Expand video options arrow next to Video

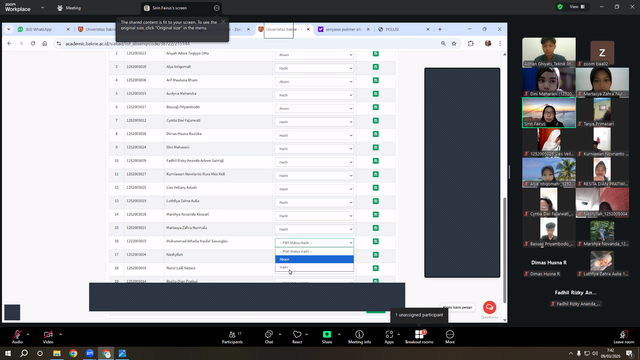60,334
